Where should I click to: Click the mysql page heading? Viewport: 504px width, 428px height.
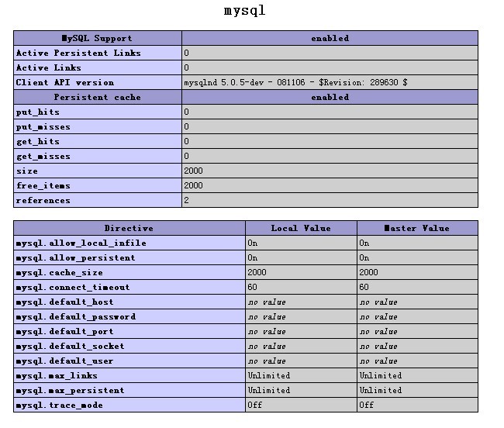tap(245, 11)
